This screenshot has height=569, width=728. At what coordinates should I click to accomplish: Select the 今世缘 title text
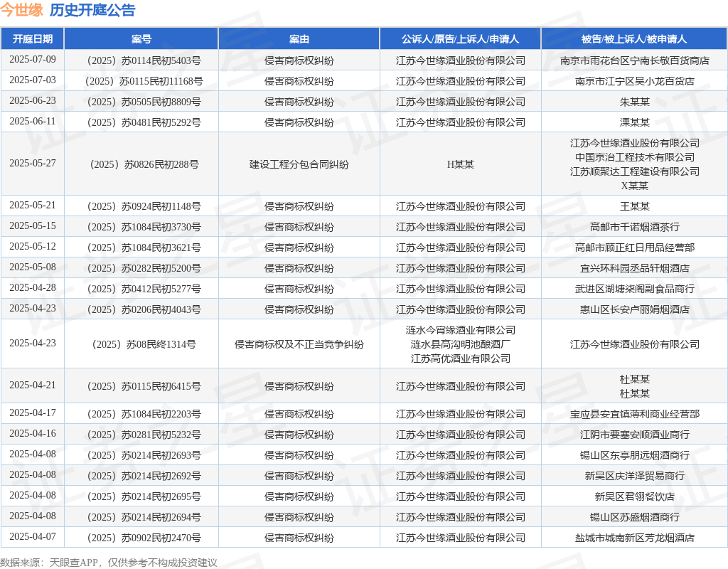21,10
